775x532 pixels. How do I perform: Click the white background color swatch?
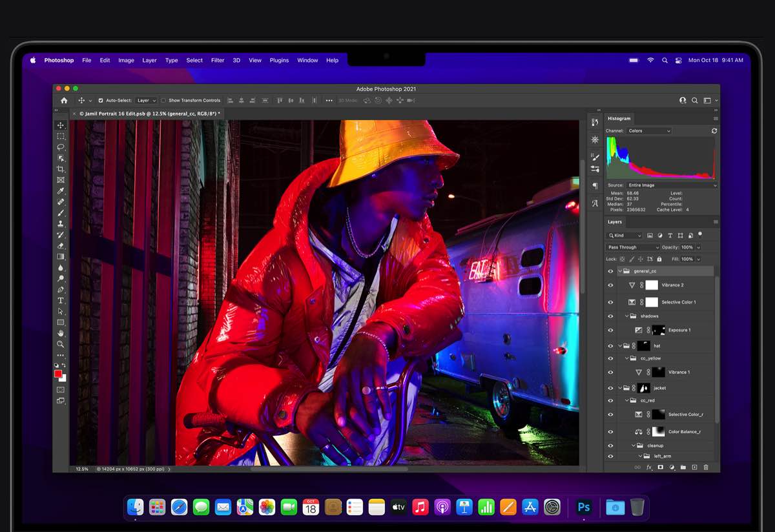pos(64,378)
